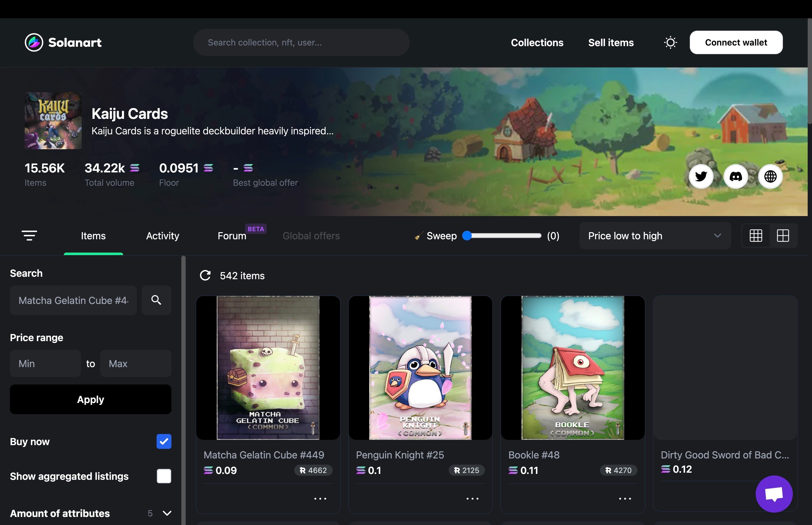This screenshot has width=812, height=525.
Task: Click the filter sidebar scrollbar
Action: 184,390
